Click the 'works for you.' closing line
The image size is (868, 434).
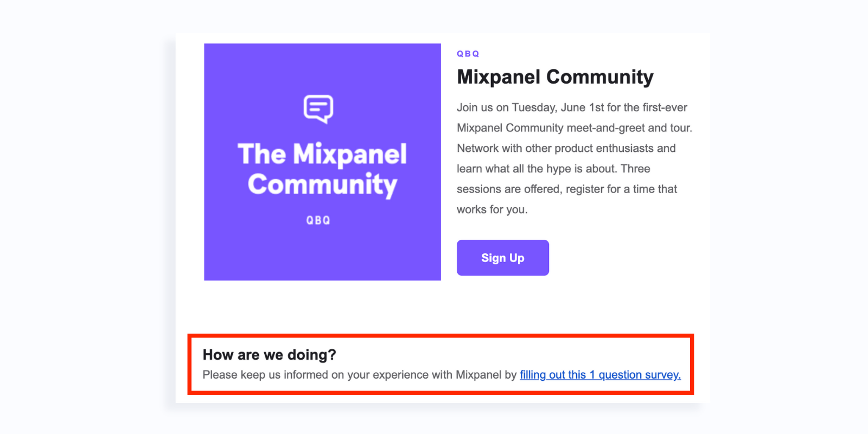492,209
